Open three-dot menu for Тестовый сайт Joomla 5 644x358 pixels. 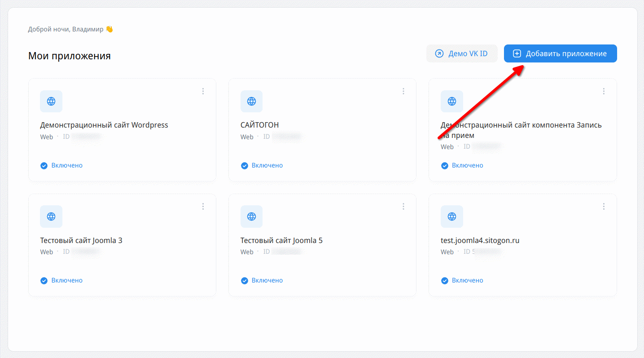pos(403,206)
